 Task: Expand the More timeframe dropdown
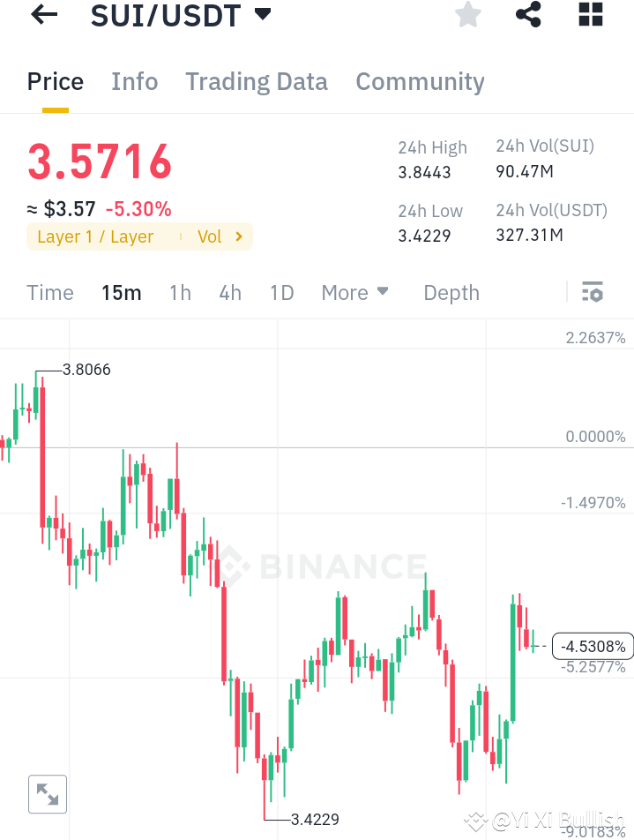pyautogui.click(x=354, y=292)
